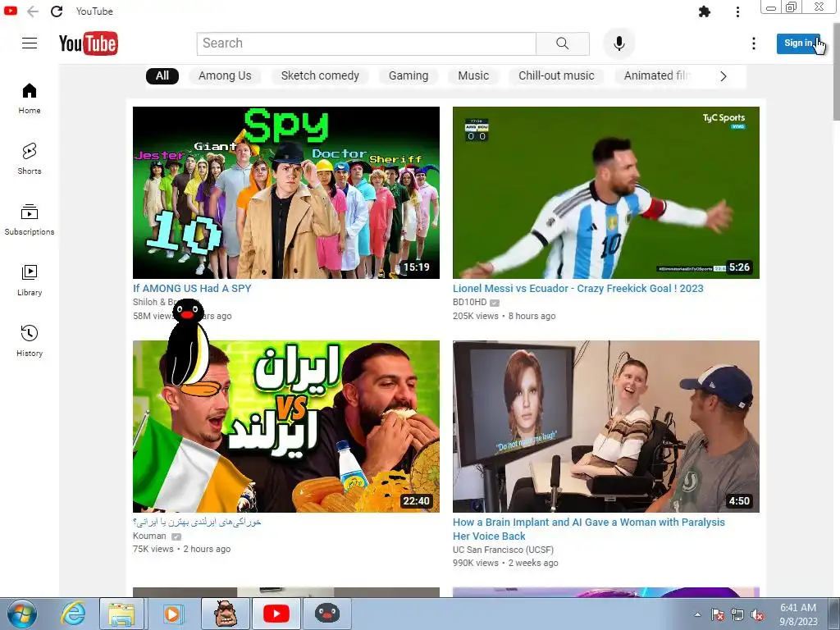840x630 pixels.
Task: Start voice search with microphone
Action: tap(619, 43)
